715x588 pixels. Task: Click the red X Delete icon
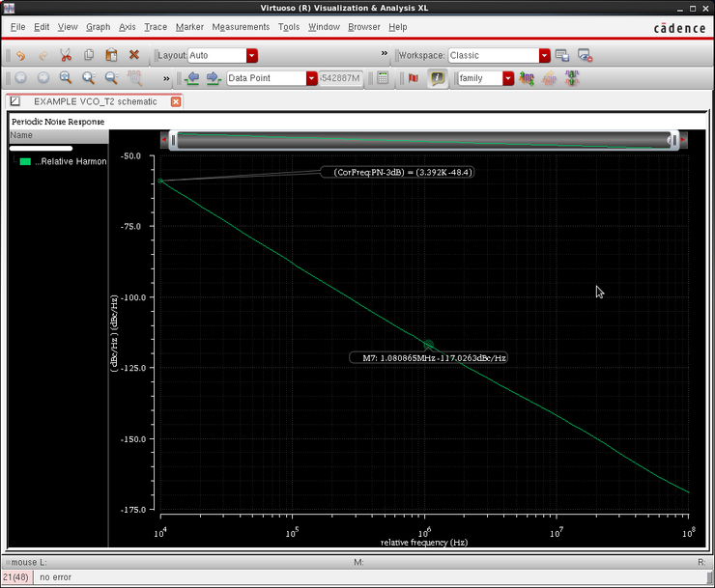(134, 55)
